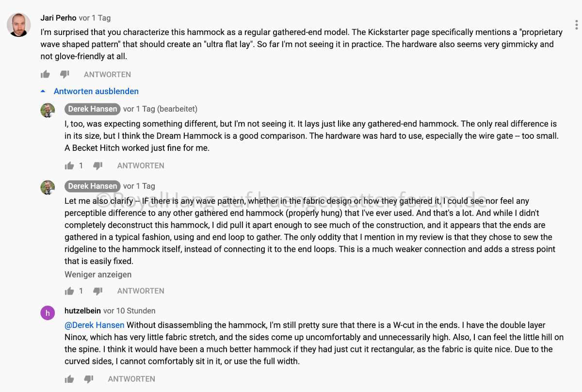The image size is (582, 392).
Task: Open Jari Perho's profile picture
Action: [19, 24]
